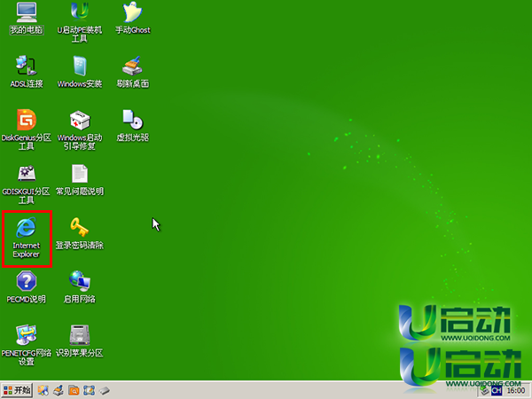Select the Internet Explorer desktop icon

point(27,239)
